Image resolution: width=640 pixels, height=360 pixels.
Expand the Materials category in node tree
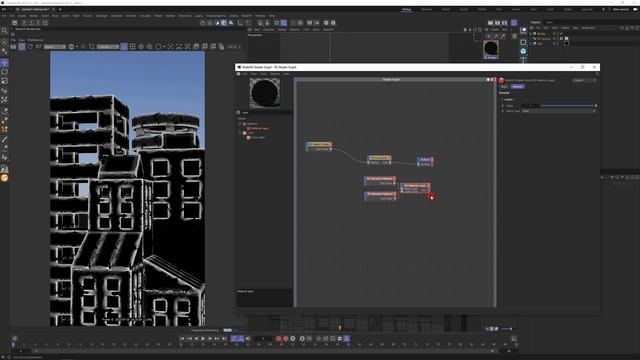240,124
